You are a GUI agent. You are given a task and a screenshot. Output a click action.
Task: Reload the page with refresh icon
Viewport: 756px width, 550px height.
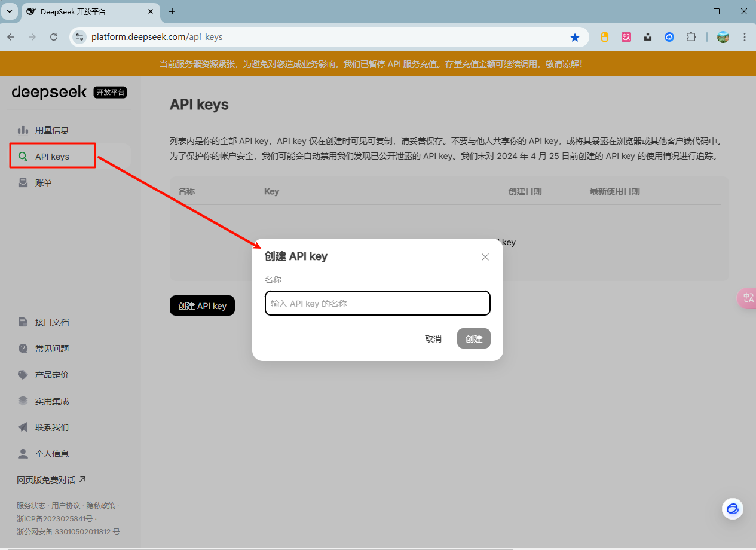(54, 37)
